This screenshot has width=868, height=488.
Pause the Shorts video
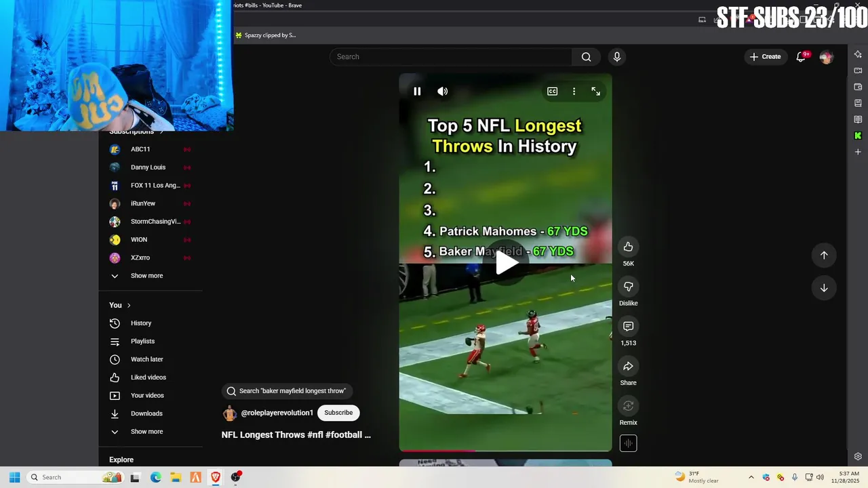tap(417, 91)
